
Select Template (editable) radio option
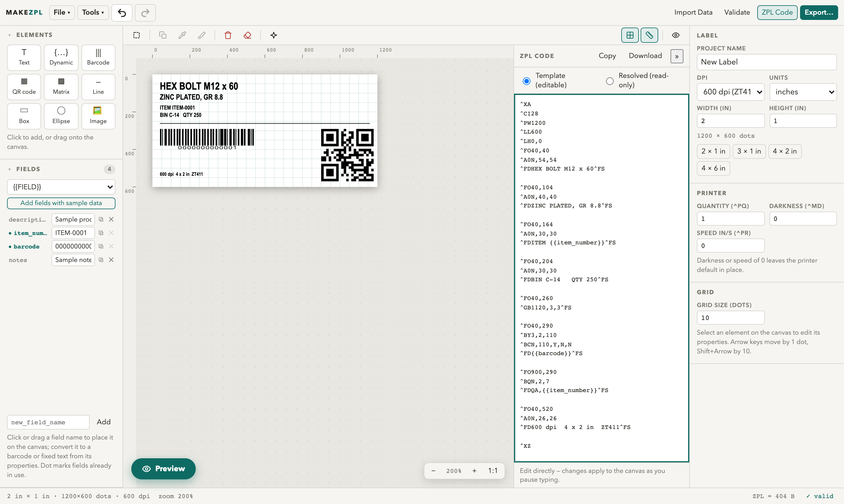tap(526, 81)
